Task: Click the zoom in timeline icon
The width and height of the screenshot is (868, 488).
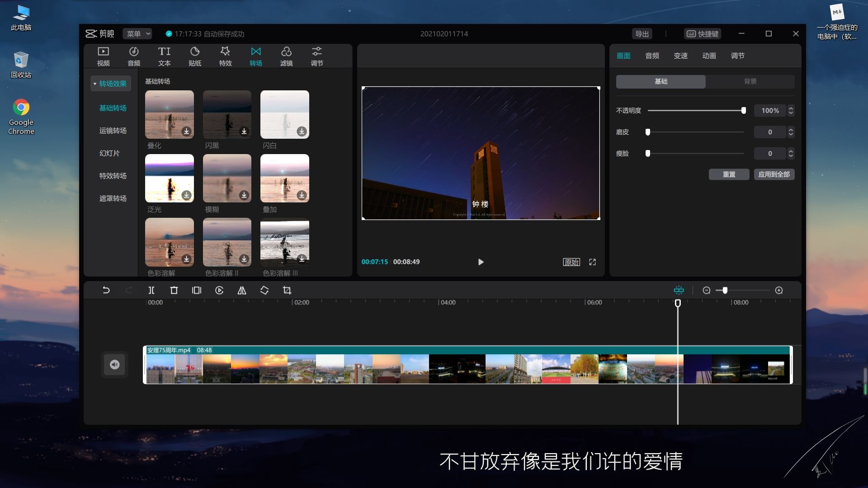Action: (x=779, y=290)
